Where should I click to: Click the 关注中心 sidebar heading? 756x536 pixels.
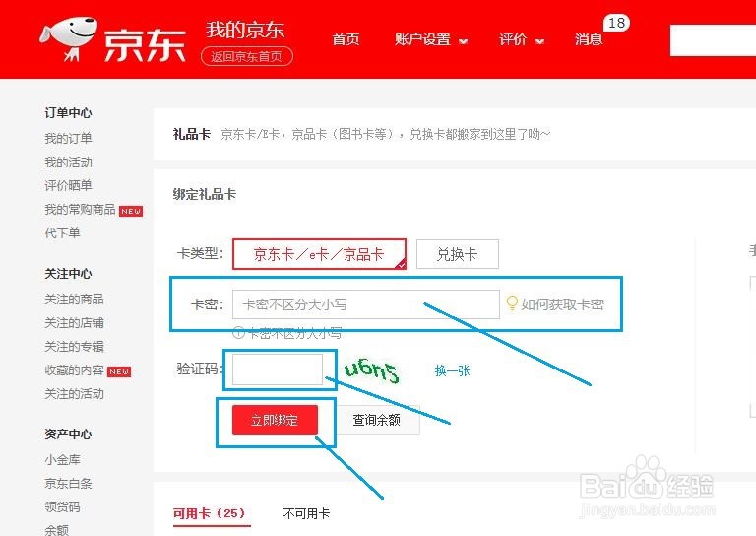68,274
